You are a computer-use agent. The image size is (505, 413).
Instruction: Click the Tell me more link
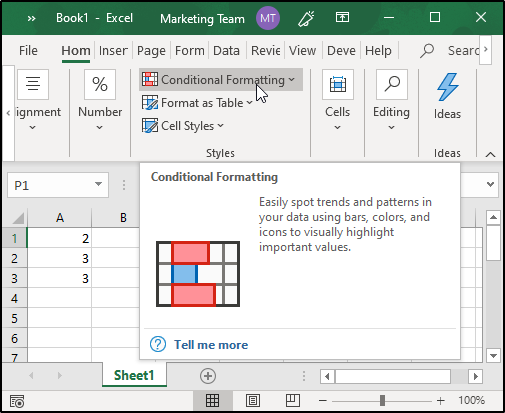[211, 345]
